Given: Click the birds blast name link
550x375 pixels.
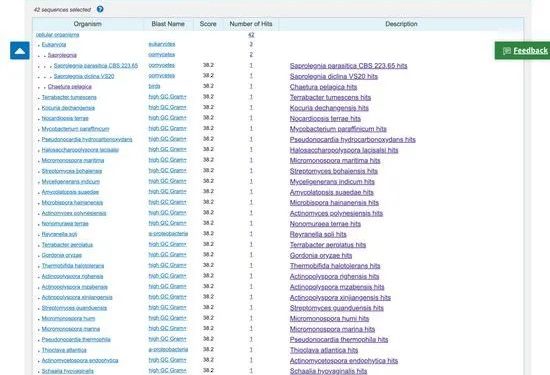Looking at the screenshot, I should tap(154, 86).
